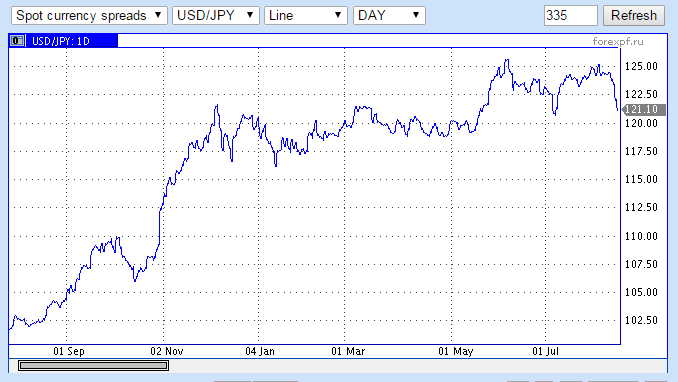Click the 121.10 current price marker

click(x=643, y=109)
